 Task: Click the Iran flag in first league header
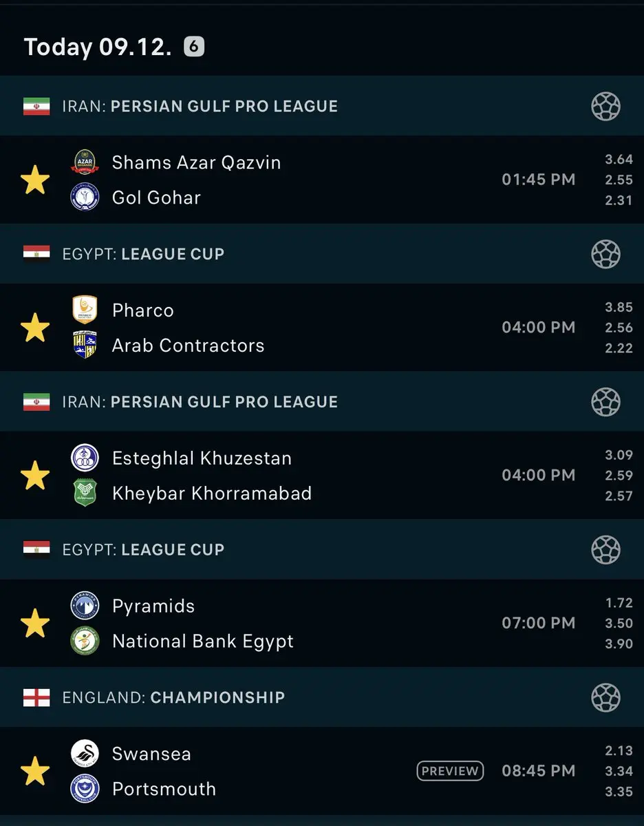36,106
